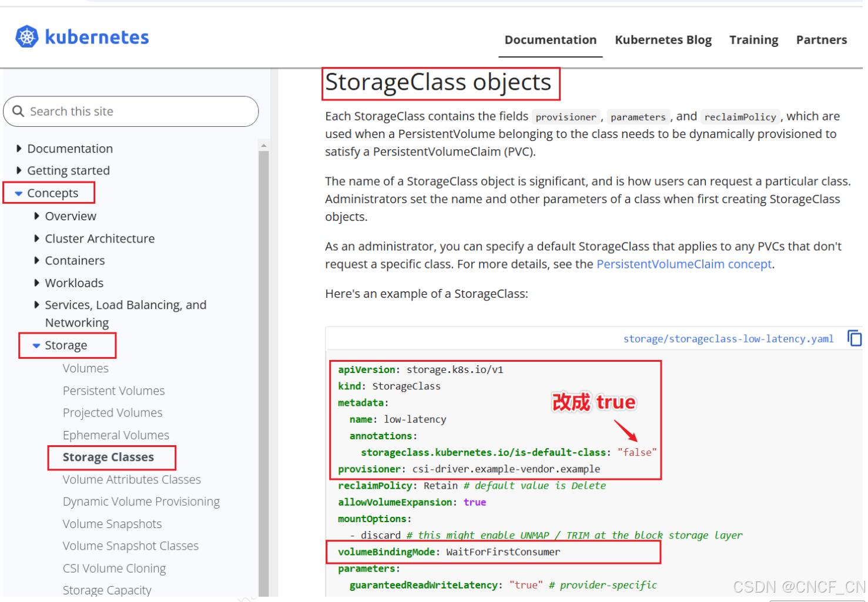This screenshot has height=602, width=868.
Task: Click the reclaimPolicy inline code
Action: 740,117
